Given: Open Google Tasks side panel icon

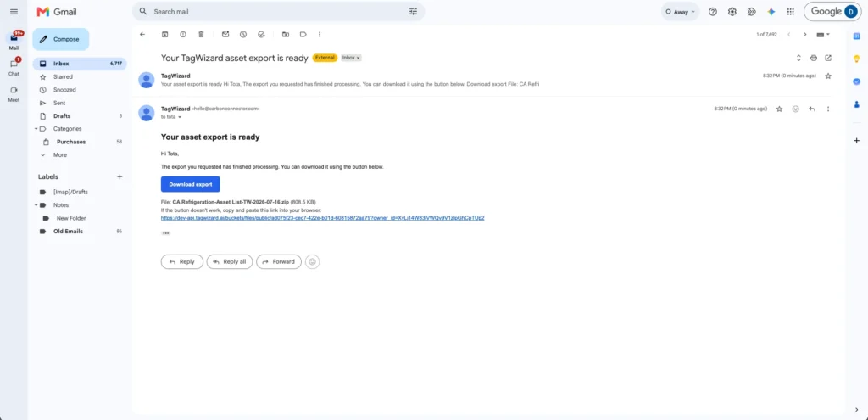Looking at the screenshot, I should pos(856,81).
